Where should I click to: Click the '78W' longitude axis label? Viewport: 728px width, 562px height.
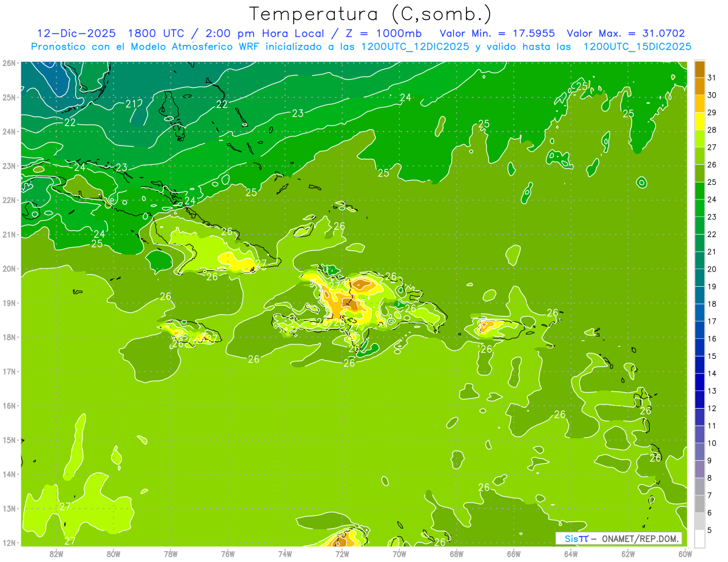click(x=170, y=554)
